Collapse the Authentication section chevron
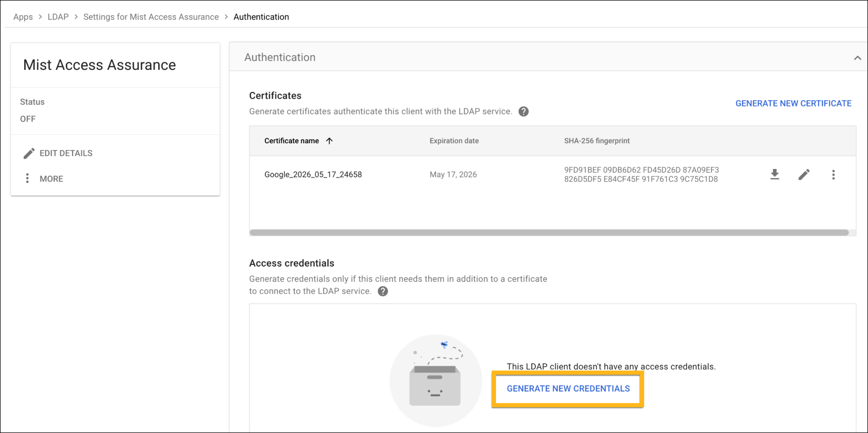 click(x=857, y=58)
